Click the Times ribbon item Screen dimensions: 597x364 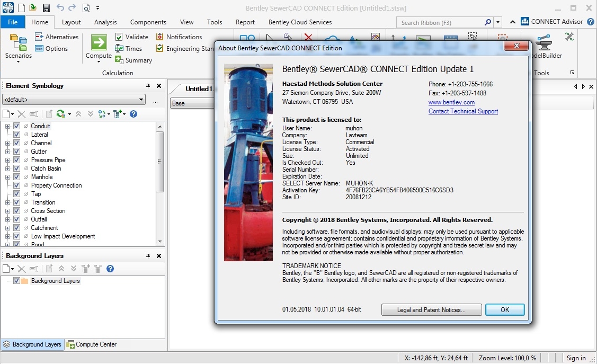click(128, 48)
